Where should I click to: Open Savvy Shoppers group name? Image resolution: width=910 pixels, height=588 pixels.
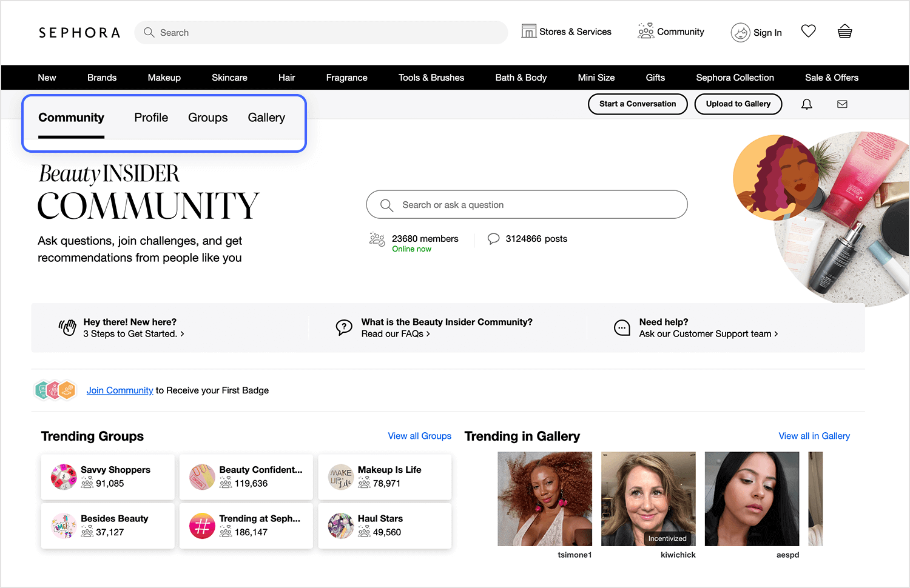click(x=115, y=470)
